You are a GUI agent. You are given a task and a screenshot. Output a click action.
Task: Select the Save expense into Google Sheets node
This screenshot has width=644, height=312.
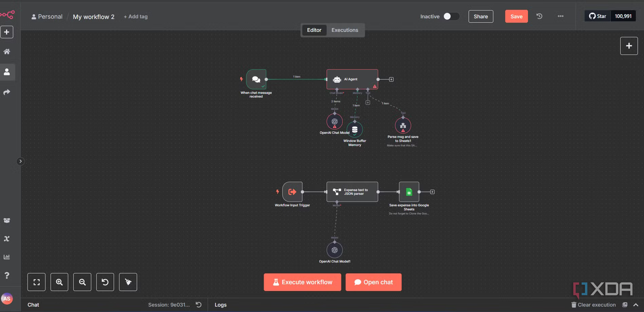click(409, 192)
